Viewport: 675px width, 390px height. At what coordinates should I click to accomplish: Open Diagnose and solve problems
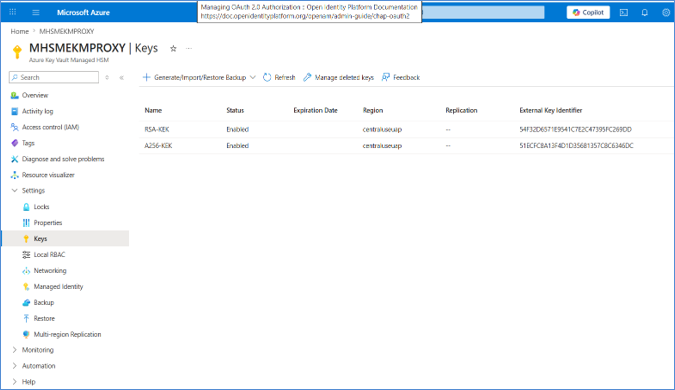tap(63, 159)
